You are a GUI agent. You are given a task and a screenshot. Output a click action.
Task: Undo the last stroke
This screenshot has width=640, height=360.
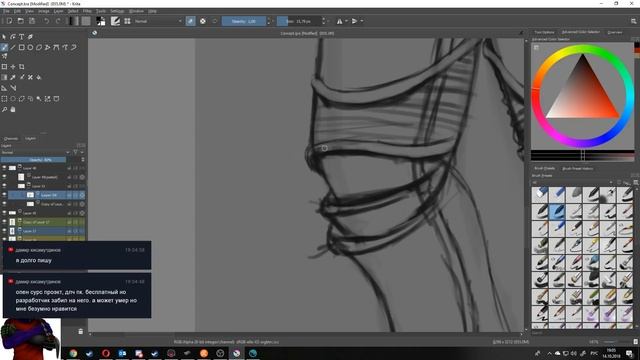coord(47,21)
